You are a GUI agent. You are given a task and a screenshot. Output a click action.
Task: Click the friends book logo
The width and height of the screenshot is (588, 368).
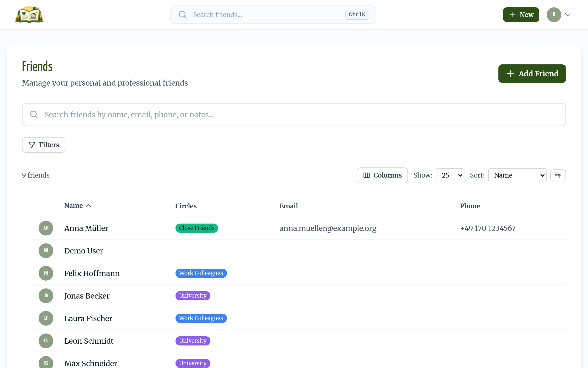29,14
